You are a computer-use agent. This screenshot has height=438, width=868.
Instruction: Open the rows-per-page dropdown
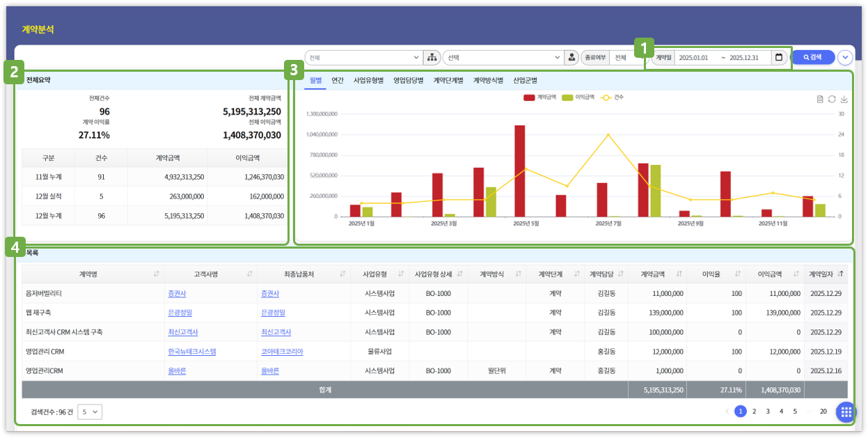coord(90,412)
